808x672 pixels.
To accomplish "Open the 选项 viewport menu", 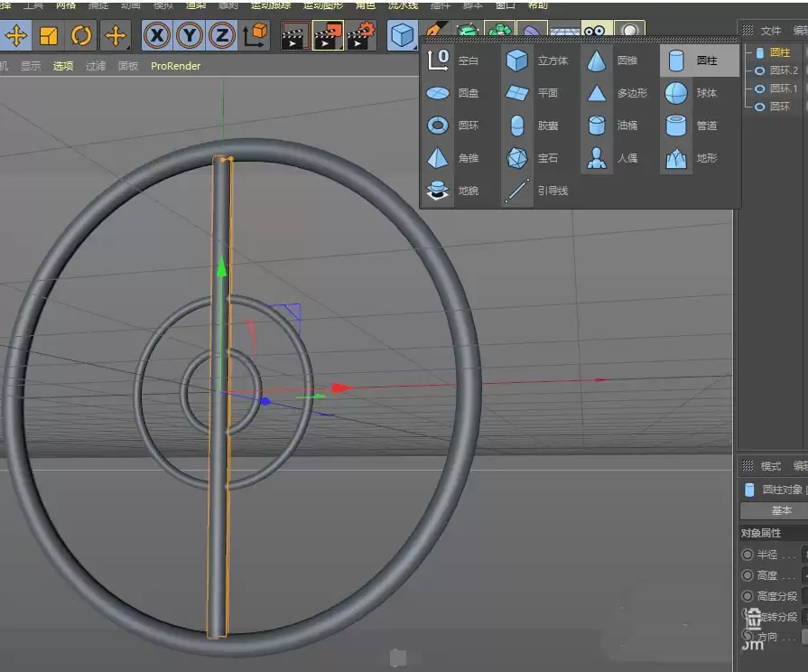I will click(x=61, y=65).
